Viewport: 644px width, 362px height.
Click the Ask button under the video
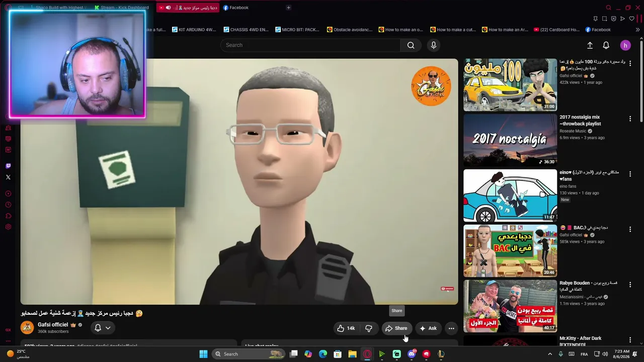pyautogui.click(x=428, y=328)
